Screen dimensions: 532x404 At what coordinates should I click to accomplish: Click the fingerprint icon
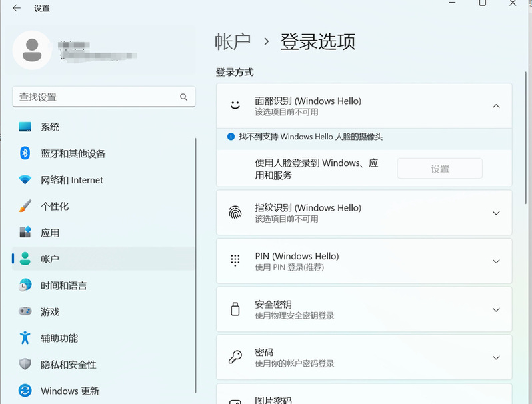coord(235,213)
